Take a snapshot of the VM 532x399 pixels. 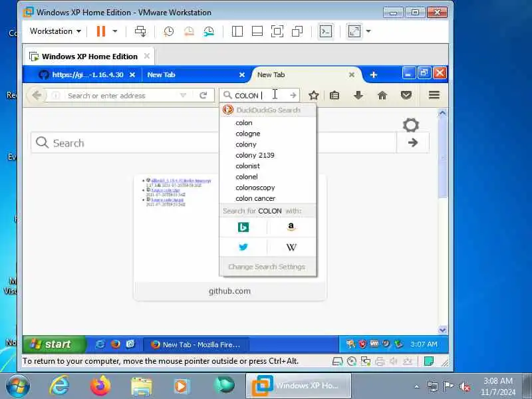(x=169, y=31)
